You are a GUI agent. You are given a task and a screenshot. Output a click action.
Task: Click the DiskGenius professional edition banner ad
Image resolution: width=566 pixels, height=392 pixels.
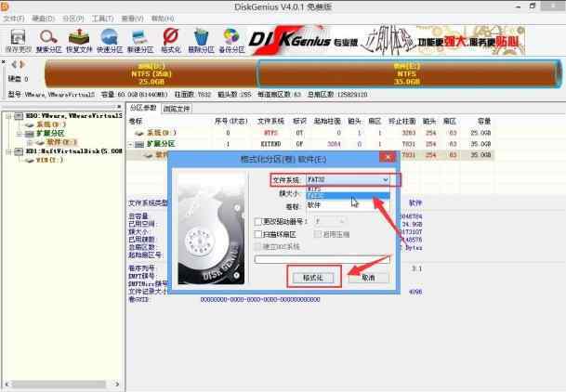[387, 40]
